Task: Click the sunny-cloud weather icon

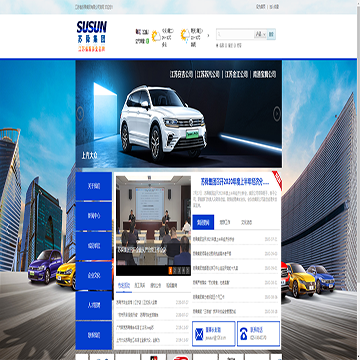Action: [x=156, y=36]
